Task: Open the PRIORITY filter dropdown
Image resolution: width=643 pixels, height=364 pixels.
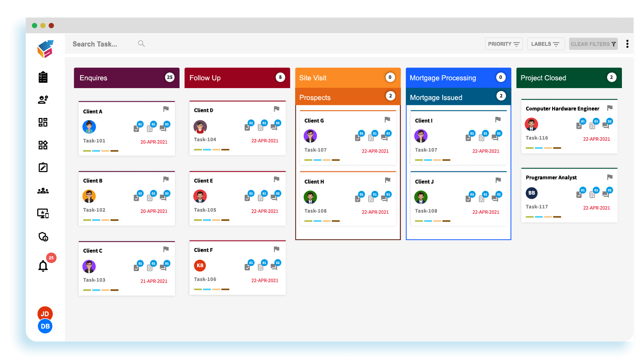Action: point(504,44)
